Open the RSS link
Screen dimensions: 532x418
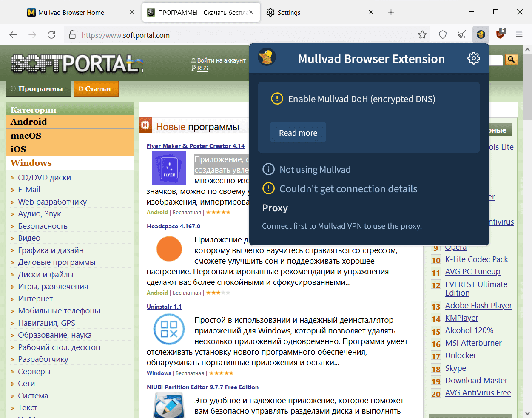(x=202, y=68)
